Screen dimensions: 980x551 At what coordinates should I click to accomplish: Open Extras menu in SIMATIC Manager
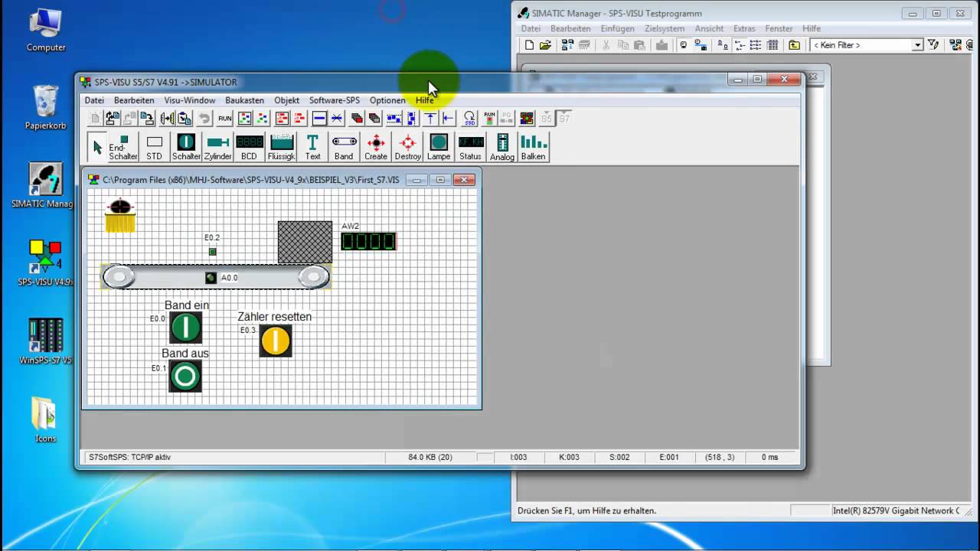coord(744,28)
